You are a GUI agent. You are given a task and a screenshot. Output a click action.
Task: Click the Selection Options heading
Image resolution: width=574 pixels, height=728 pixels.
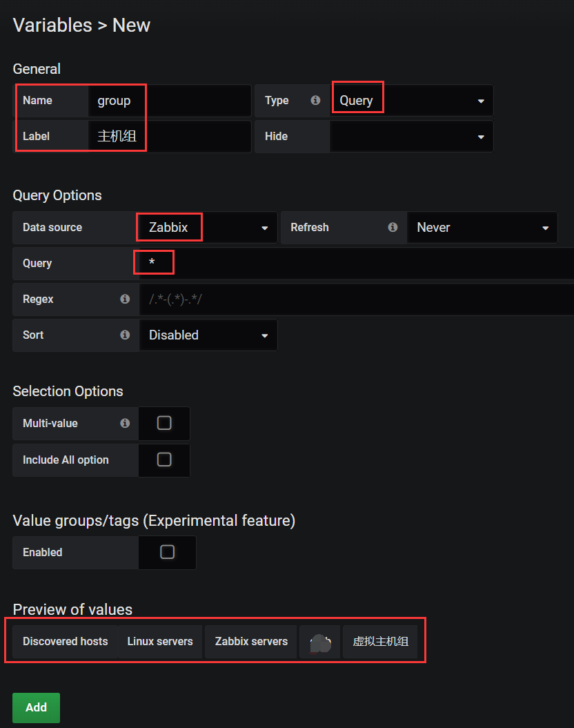tap(68, 391)
